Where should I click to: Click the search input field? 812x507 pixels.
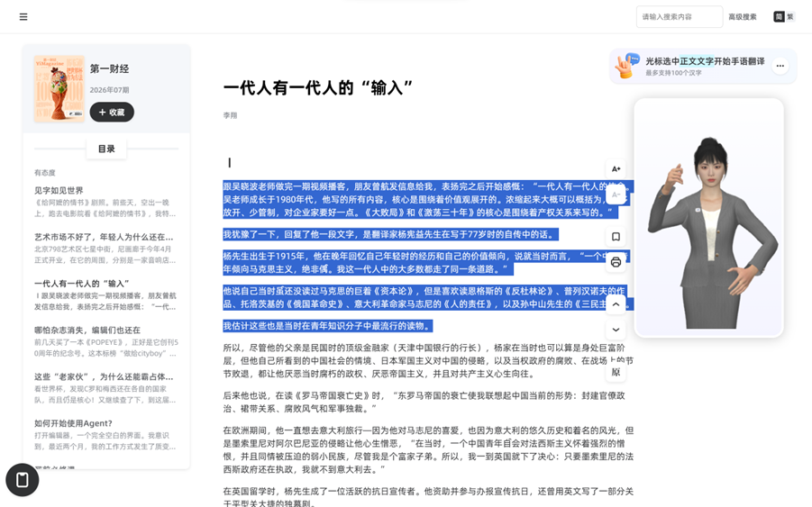point(680,16)
